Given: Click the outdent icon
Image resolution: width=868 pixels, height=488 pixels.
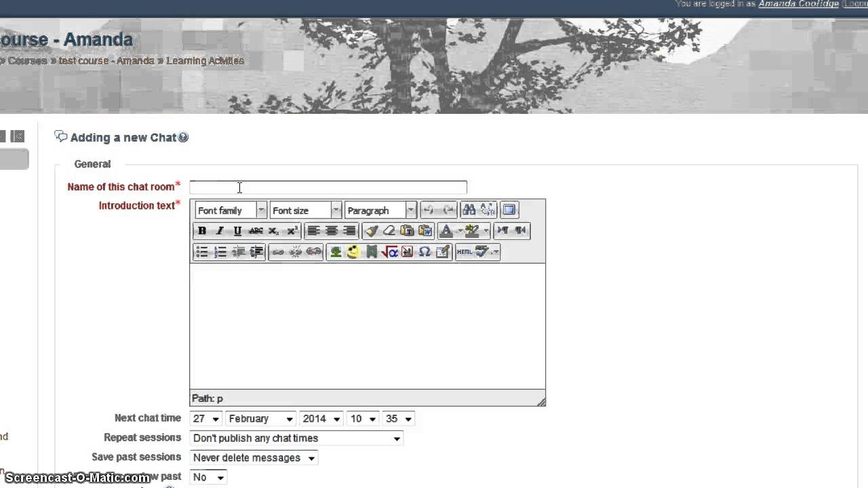Looking at the screenshot, I should (x=238, y=252).
